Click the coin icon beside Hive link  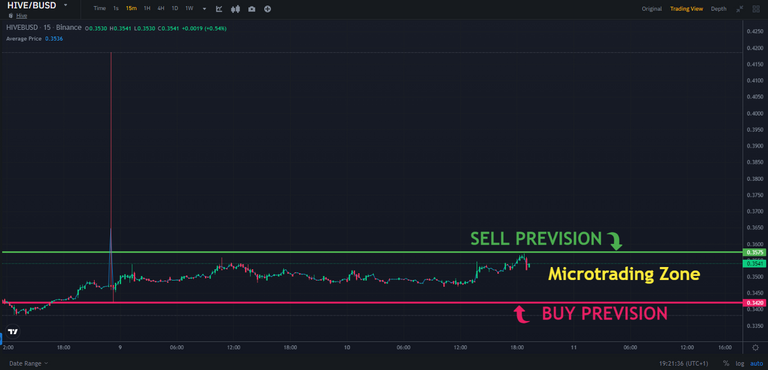11,16
